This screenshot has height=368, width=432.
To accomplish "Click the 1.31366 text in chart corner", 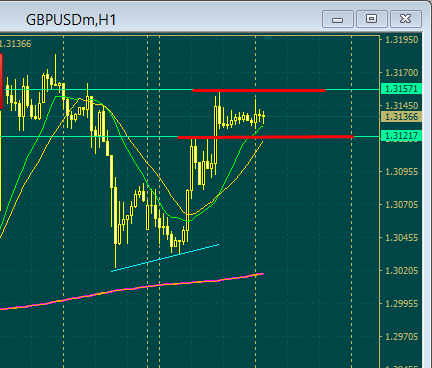I will click(16, 44).
